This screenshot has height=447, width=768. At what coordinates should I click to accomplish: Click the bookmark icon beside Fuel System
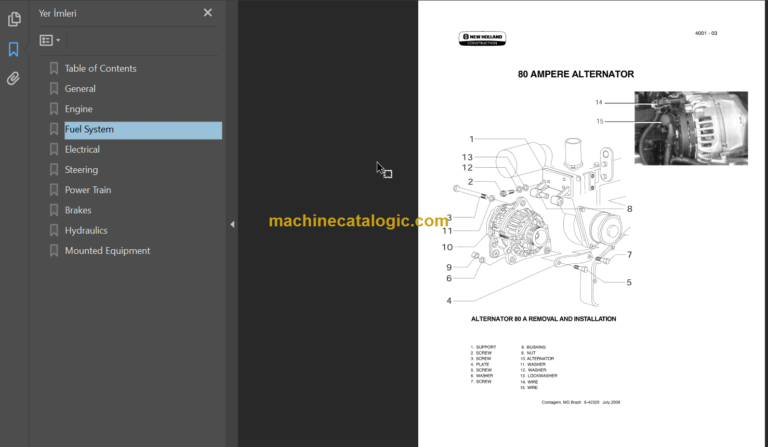coord(54,129)
